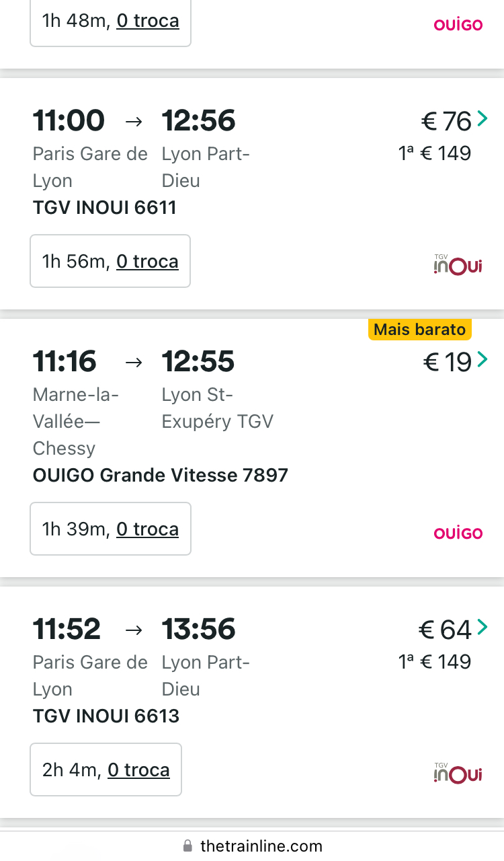Open the 1h 48m, 0 troca details
Image resolution: width=504 pixels, height=861 pixels.
click(111, 21)
